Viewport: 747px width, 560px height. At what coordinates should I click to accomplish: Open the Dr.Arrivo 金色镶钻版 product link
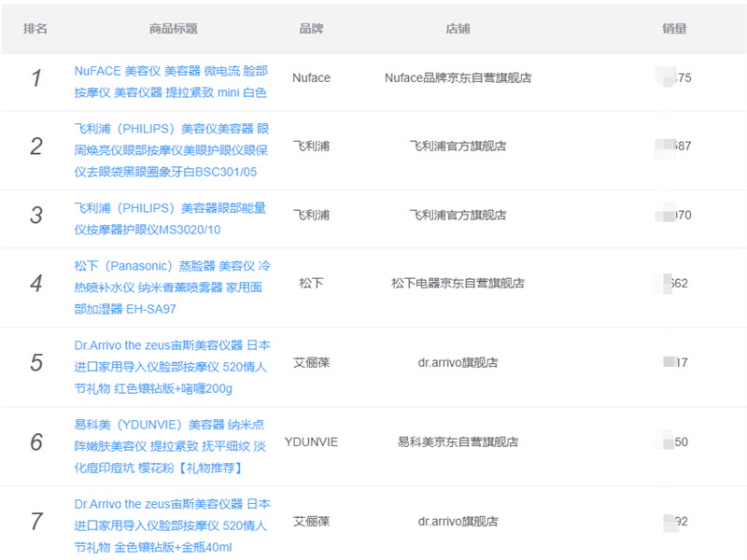(x=172, y=526)
